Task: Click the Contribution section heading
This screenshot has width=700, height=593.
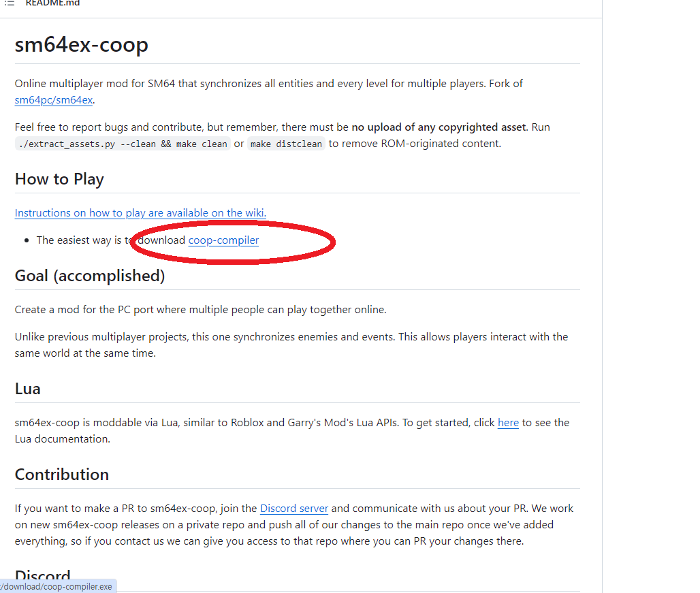Action: coord(61,475)
